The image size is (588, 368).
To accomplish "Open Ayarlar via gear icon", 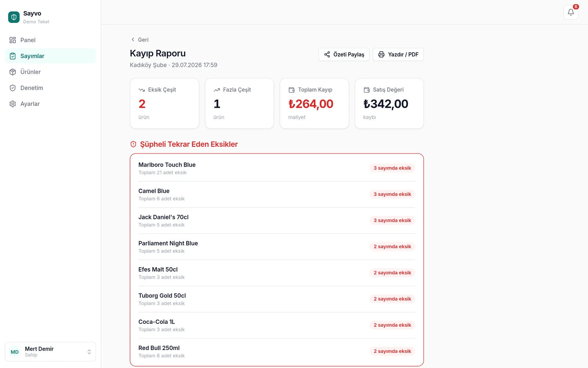I will [13, 104].
